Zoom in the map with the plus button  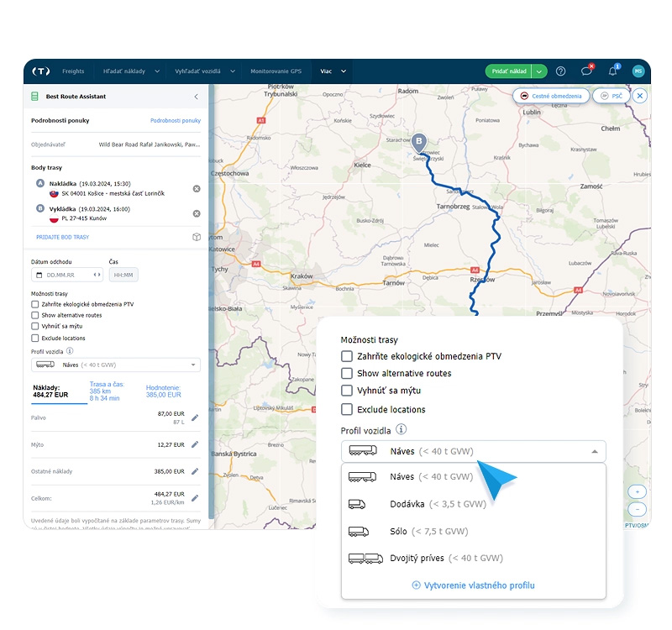pos(637,491)
